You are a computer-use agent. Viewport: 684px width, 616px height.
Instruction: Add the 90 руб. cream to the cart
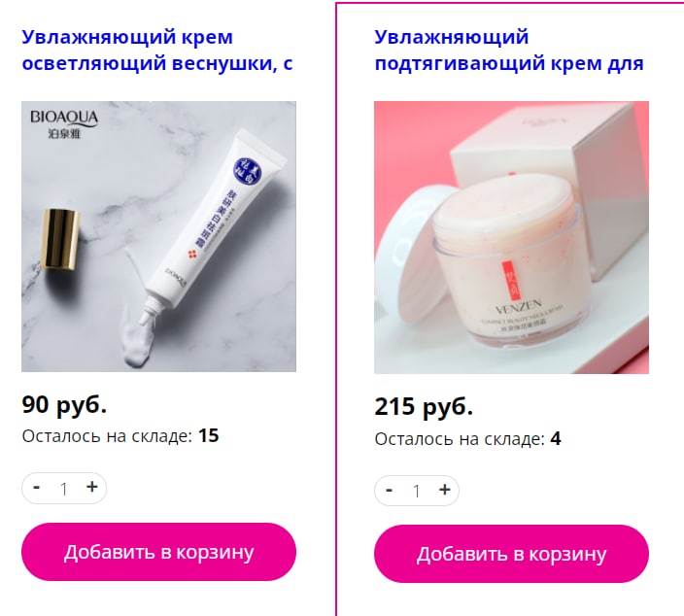[x=158, y=552]
